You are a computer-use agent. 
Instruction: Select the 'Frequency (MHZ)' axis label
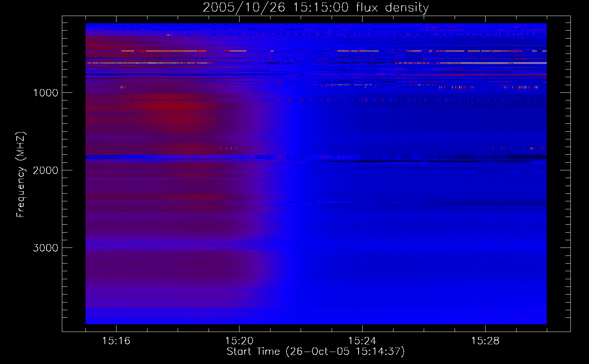tap(21, 174)
